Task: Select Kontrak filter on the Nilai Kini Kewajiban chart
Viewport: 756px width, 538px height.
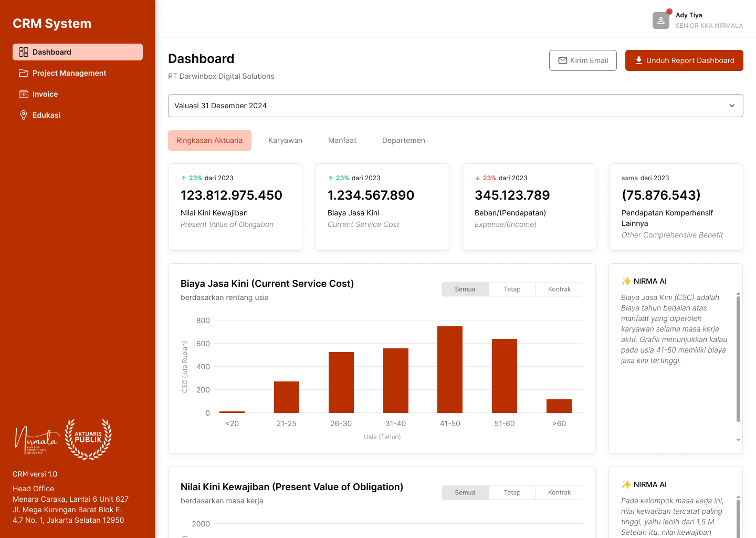Action: coord(559,492)
